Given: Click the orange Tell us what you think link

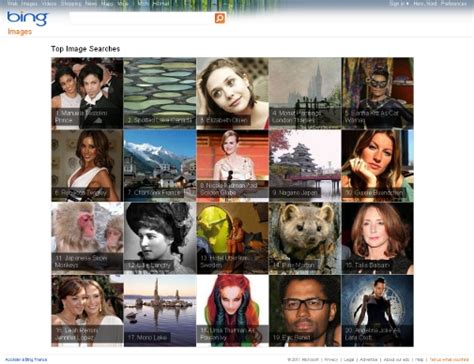Looking at the screenshot, I should (449, 360).
